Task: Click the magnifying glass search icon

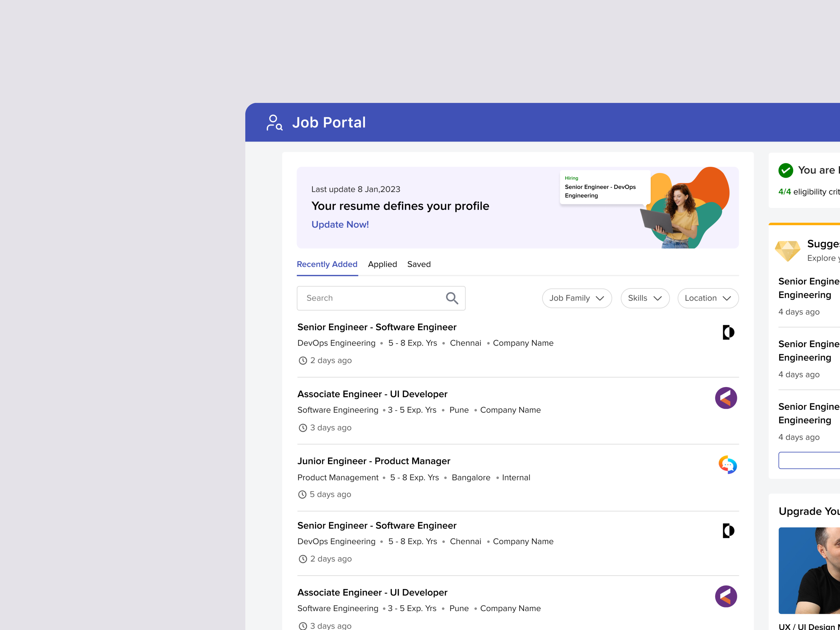Action: pyautogui.click(x=452, y=298)
